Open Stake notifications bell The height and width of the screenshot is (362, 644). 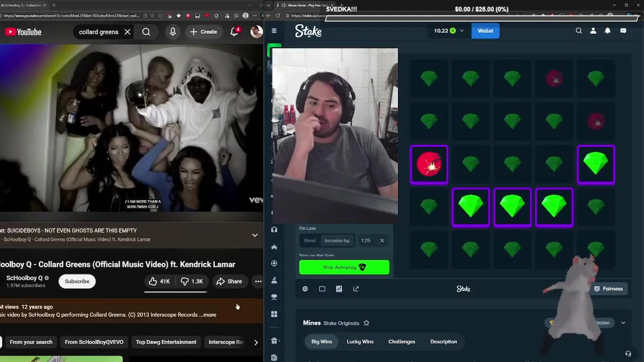(x=608, y=31)
